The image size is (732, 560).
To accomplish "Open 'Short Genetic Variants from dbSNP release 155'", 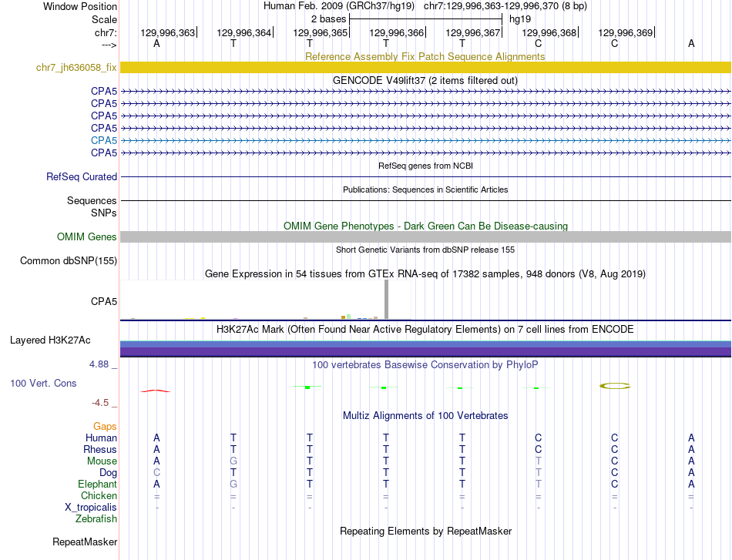I will [425, 250].
